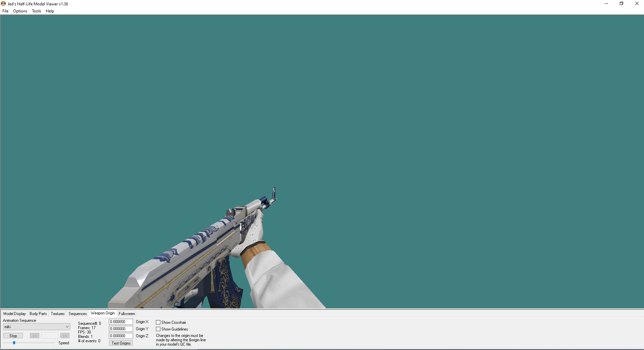
Task: Open the Options menu
Action: pyautogui.click(x=20, y=11)
